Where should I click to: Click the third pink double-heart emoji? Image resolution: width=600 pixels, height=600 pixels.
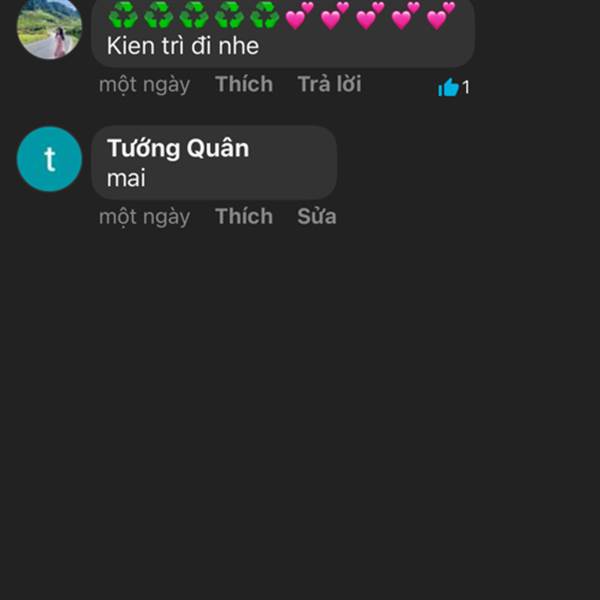[x=370, y=16]
